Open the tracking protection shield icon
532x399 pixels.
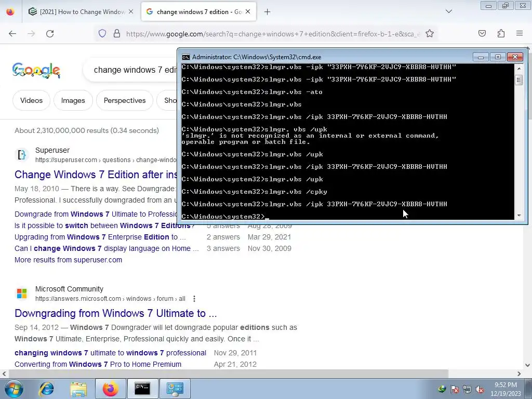pos(102,33)
